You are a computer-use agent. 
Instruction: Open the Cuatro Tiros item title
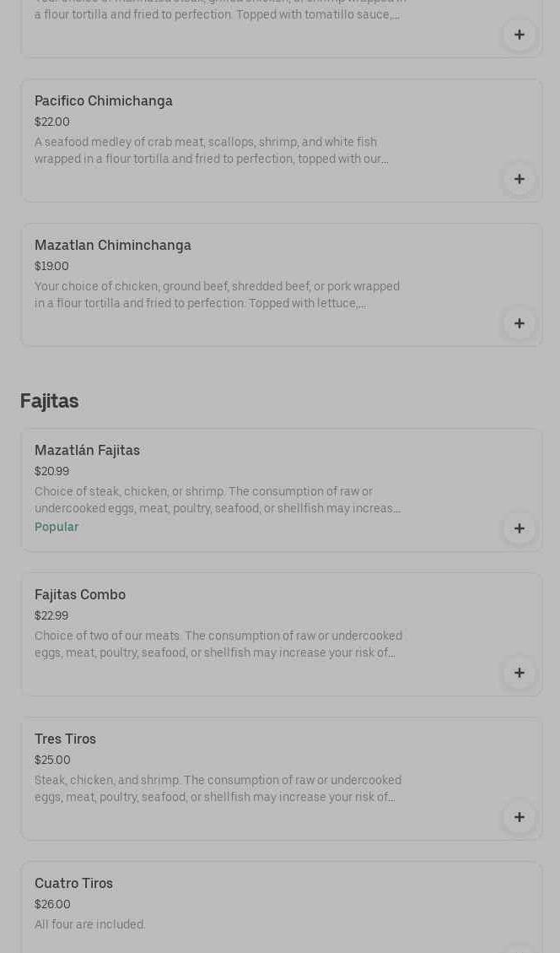[x=73, y=884]
